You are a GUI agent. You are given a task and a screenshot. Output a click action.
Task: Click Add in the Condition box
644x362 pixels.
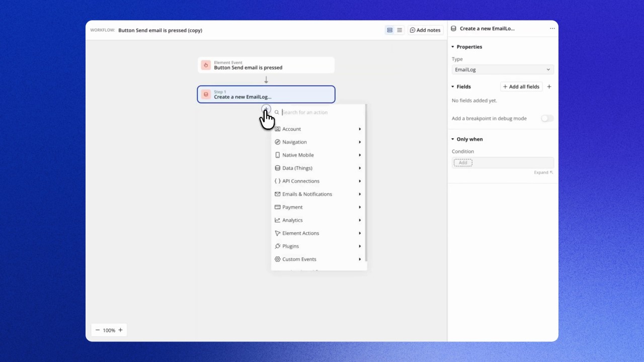tap(463, 163)
